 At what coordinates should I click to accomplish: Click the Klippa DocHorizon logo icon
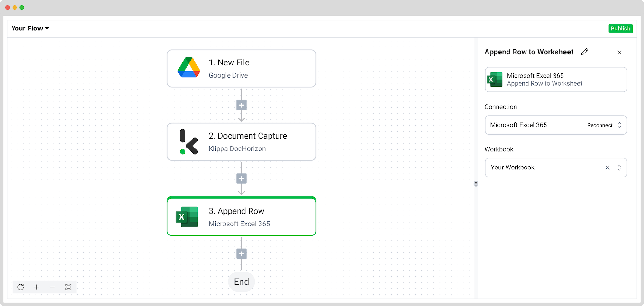click(x=189, y=142)
